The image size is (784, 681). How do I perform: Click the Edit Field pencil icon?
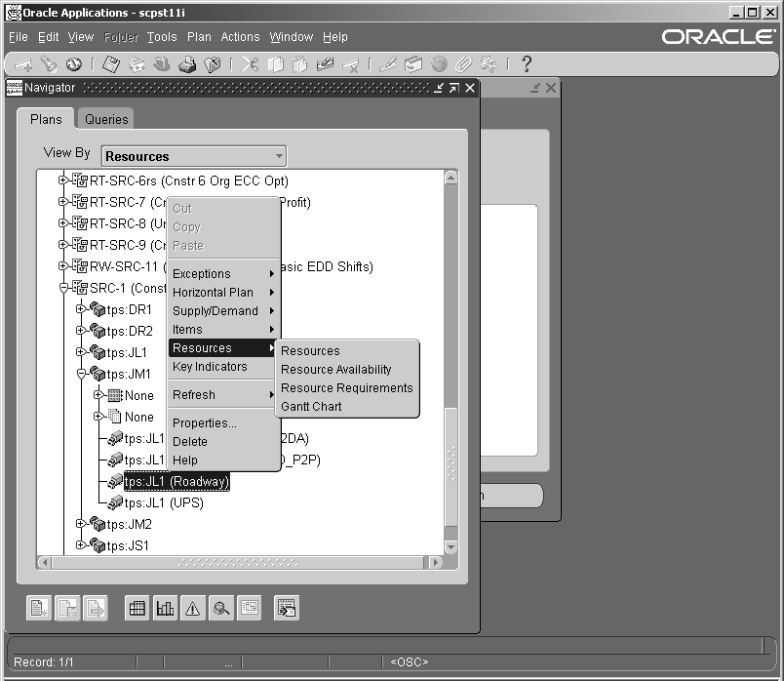(388, 64)
